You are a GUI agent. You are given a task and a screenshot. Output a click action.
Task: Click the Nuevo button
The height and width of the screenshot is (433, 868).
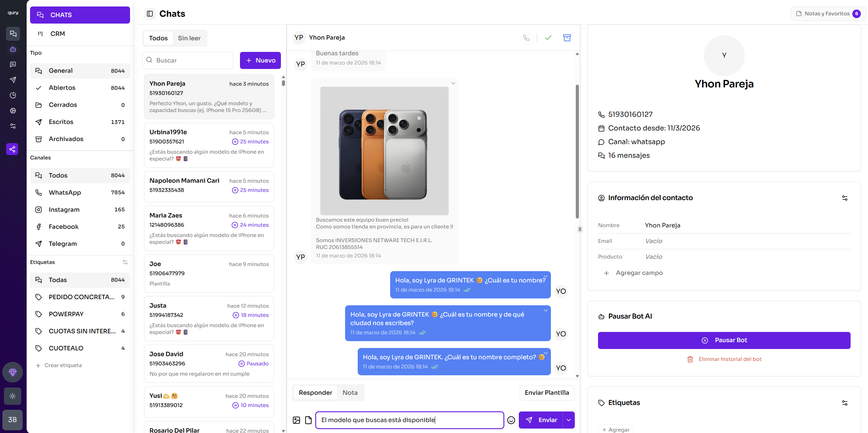(x=260, y=60)
